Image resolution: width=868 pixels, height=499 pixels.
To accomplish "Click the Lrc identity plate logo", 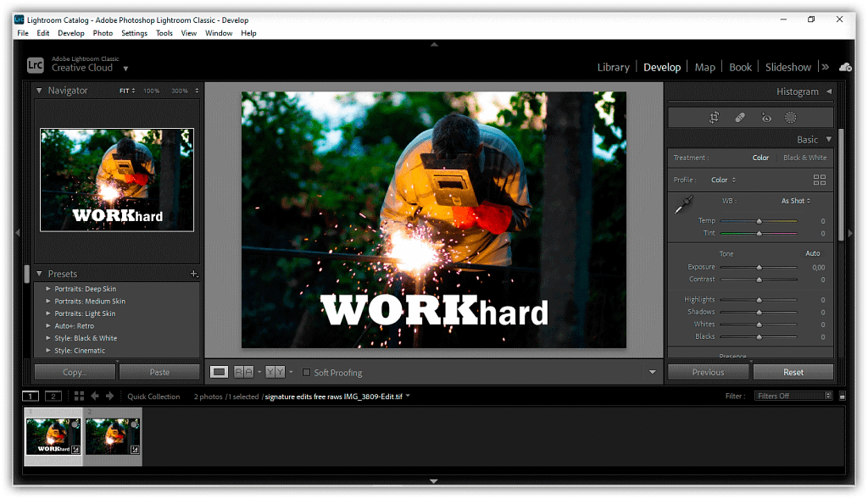I will point(36,65).
